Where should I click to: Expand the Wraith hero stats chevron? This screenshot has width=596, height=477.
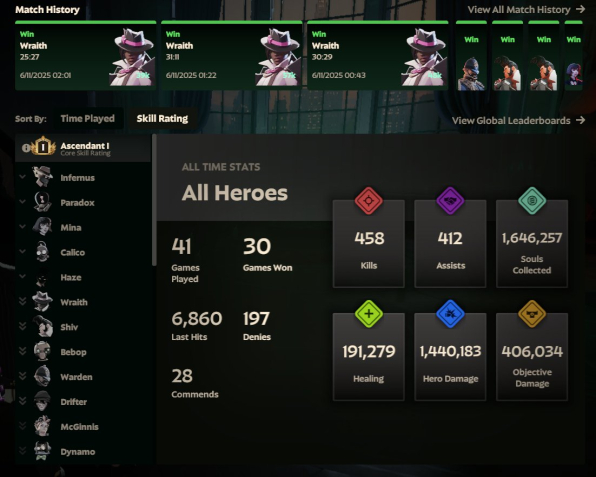pos(22,301)
